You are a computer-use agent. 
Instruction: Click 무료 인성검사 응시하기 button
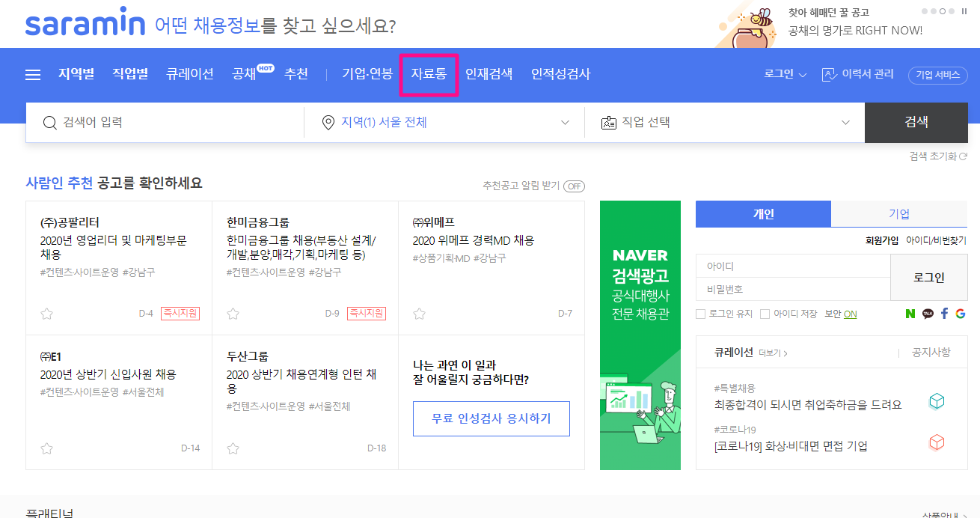(491, 418)
